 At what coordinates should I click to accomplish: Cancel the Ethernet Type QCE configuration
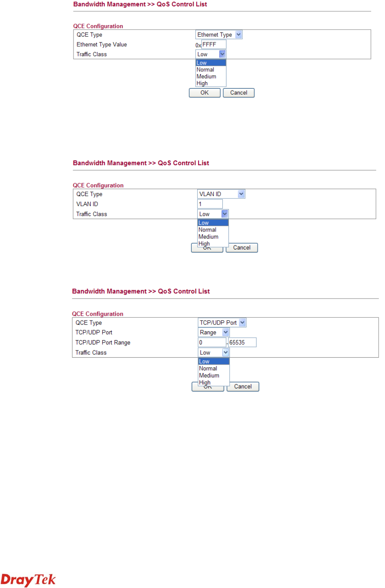click(x=238, y=93)
